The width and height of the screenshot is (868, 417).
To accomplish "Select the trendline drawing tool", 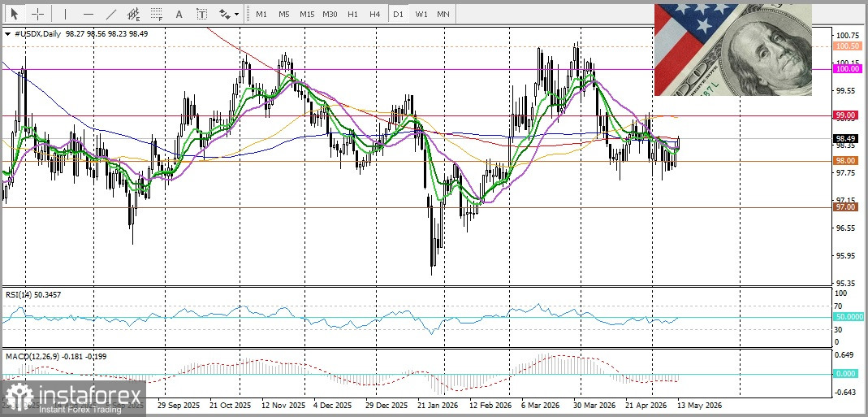I will click(110, 14).
